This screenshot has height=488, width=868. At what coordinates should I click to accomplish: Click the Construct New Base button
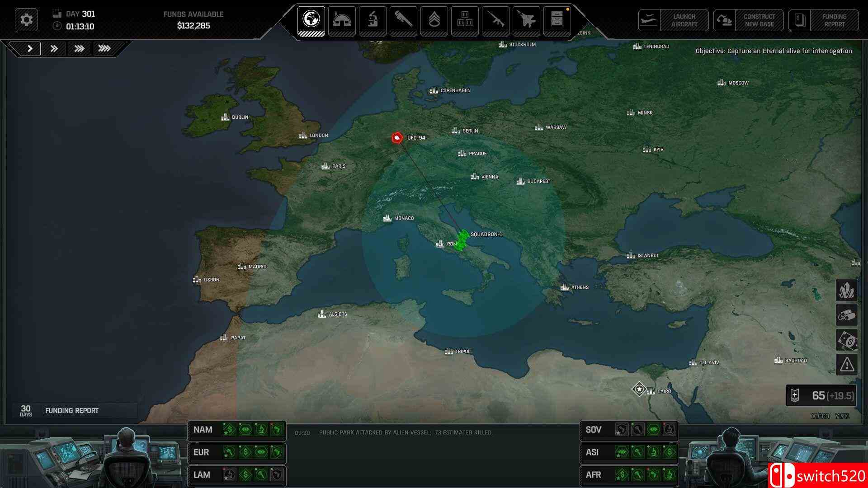coord(749,20)
